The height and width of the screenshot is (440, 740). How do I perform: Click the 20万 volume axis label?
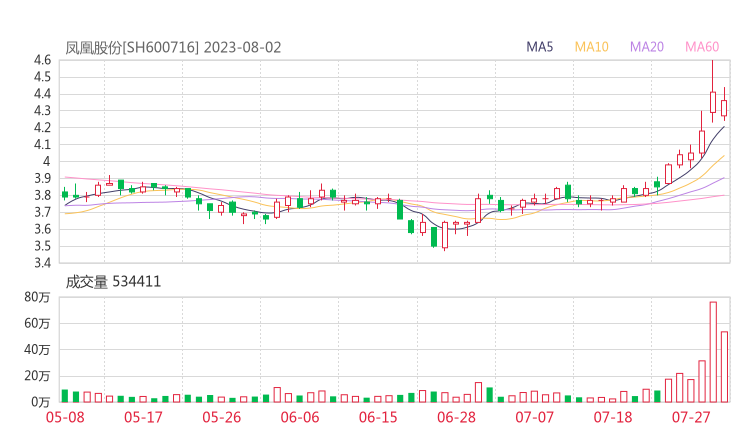click(x=37, y=376)
